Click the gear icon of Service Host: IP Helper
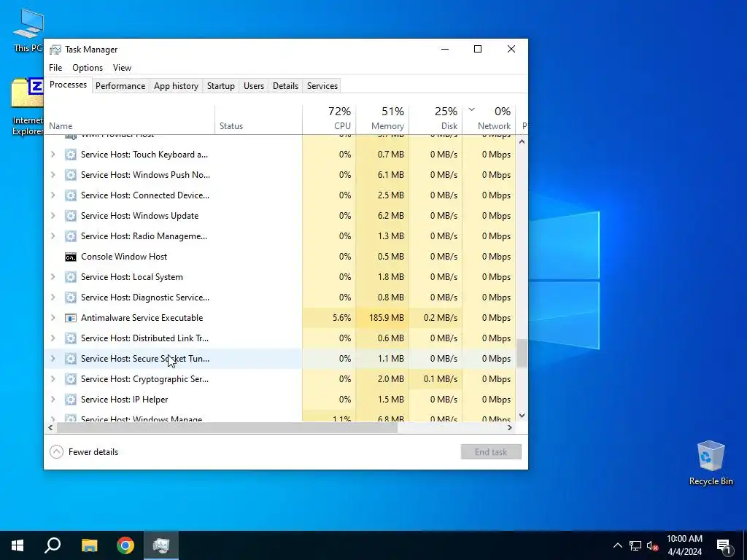747x560 pixels. click(71, 400)
